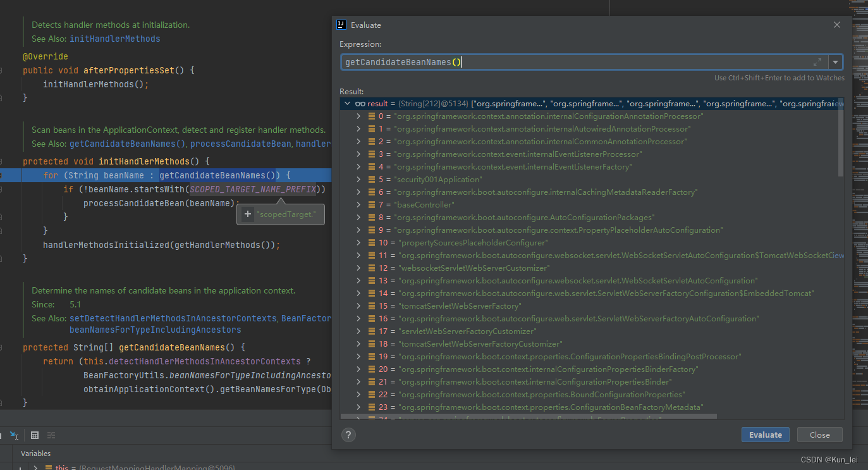Click the "scopedTarget." value in the tooltip
Viewport: 868px width, 470px height.
click(x=286, y=214)
